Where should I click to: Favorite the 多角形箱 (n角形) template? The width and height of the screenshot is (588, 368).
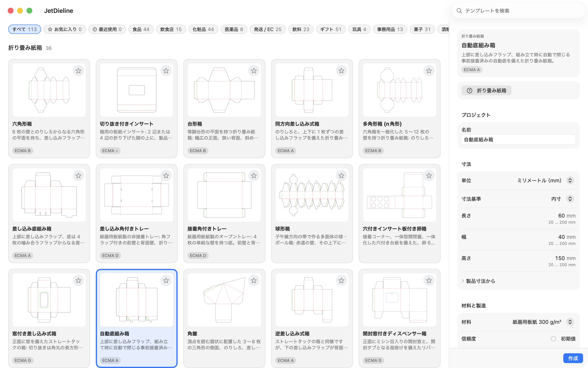click(429, 71)
